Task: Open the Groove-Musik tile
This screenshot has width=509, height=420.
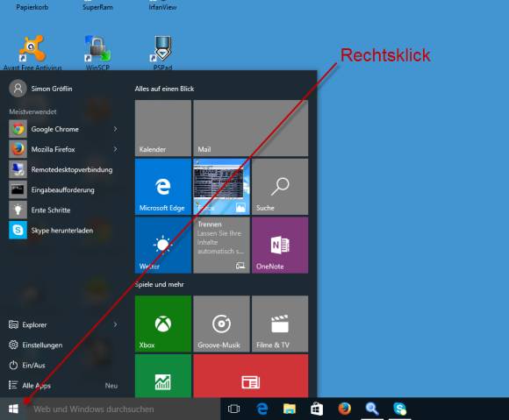Action: [x=221, y=324]
